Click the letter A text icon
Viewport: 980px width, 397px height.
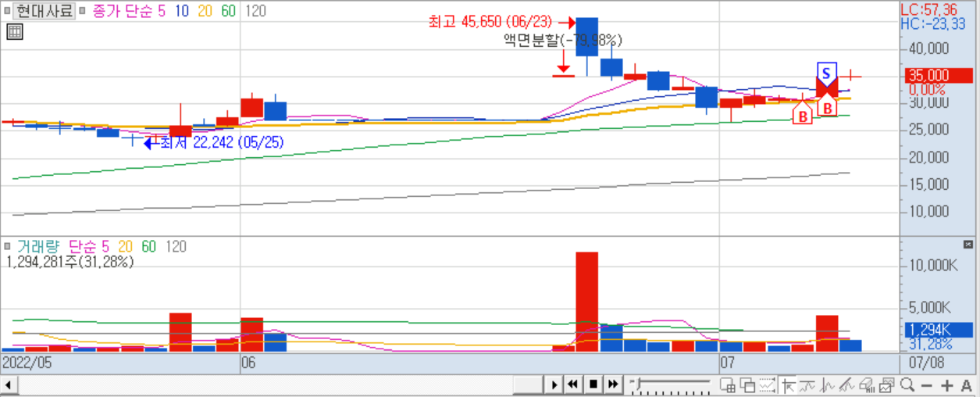pos(967,384)
